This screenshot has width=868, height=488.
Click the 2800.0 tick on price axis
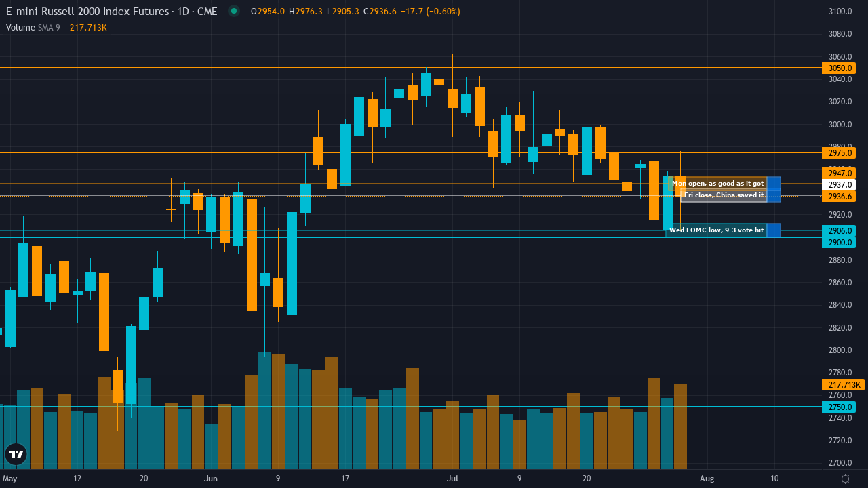pyautogui.click(x=840, y=350)
